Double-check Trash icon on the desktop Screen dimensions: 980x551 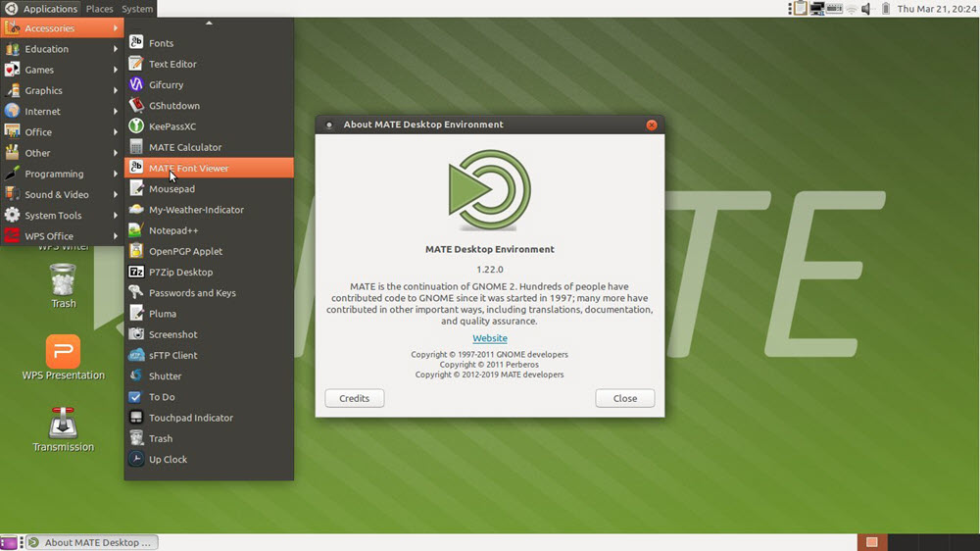[64, 282]
